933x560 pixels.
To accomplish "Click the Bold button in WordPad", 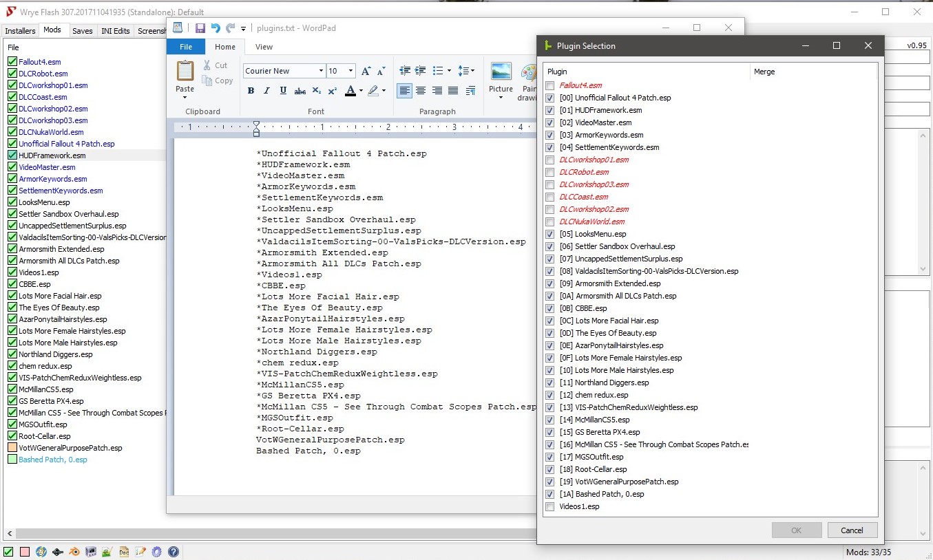I will pyautogui.click(x=251, y=91).
